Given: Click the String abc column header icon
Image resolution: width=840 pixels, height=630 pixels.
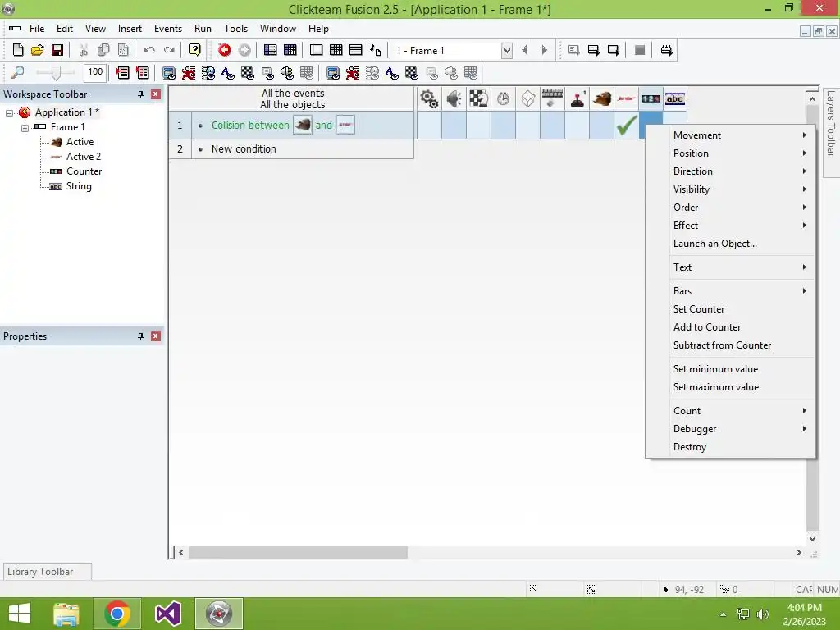Looking at the screenshot, I should tap(675, 98).
